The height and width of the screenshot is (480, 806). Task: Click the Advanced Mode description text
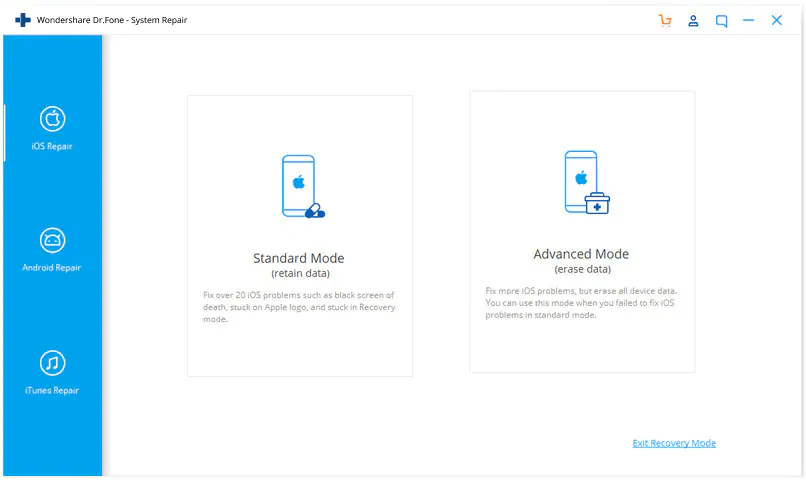point(581,302)
